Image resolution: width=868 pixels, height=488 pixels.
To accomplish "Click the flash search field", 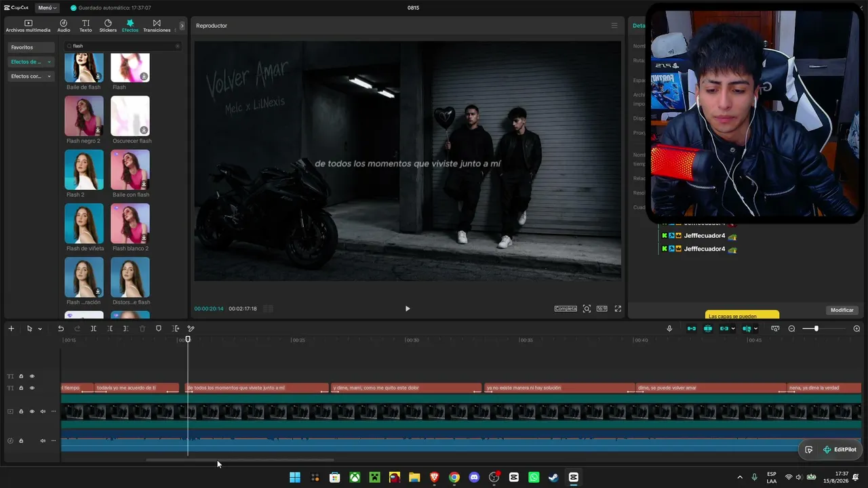I will (x=122, y=46).
